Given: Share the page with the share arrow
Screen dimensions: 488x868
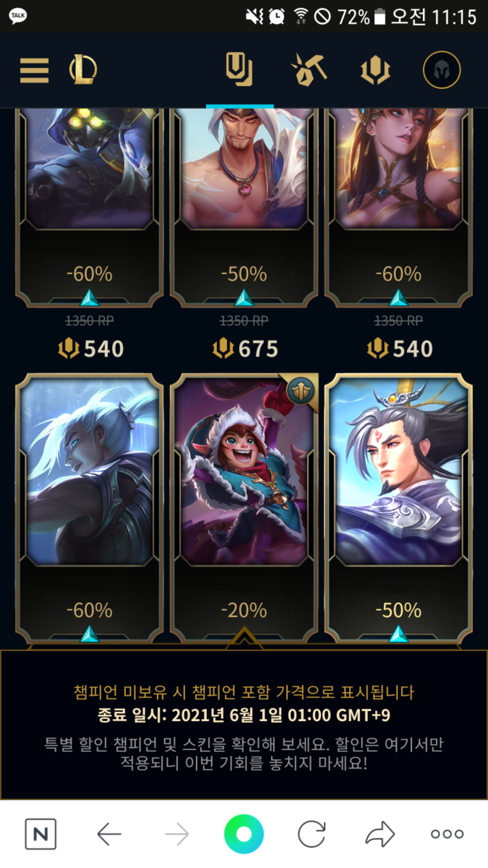Looking at the screenshot, I should point(380,834).
